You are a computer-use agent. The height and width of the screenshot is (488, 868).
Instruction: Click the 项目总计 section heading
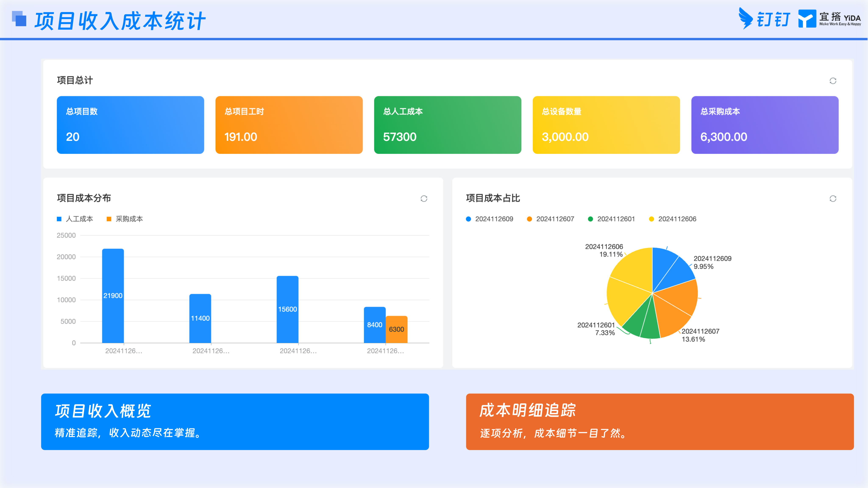[x=75, y=80]
